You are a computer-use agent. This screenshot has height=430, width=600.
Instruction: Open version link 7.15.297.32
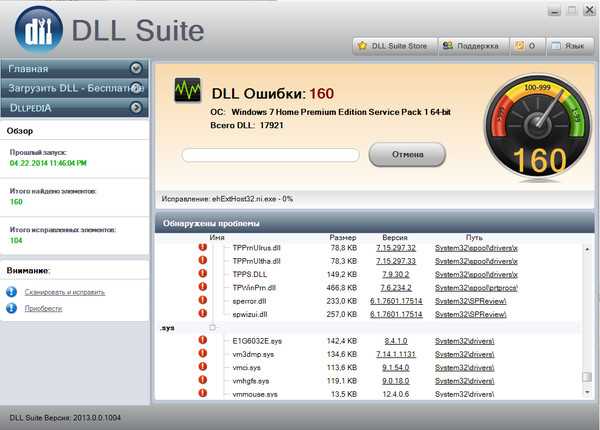396,248
